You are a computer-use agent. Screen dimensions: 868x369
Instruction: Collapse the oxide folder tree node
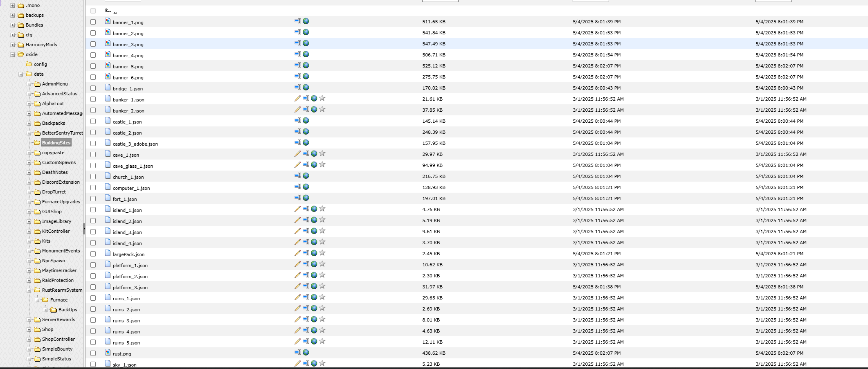click(13, 54)
